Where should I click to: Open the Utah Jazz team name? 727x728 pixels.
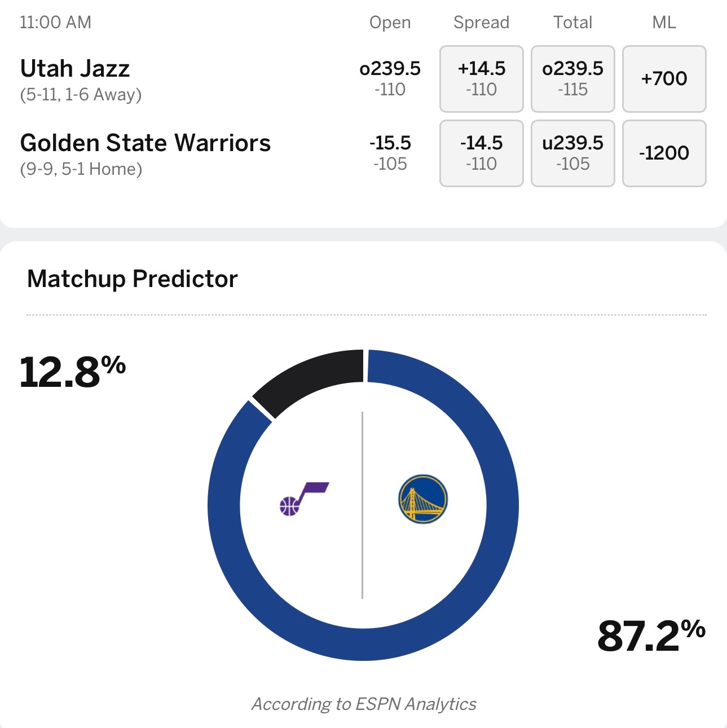tap(75, 69)
